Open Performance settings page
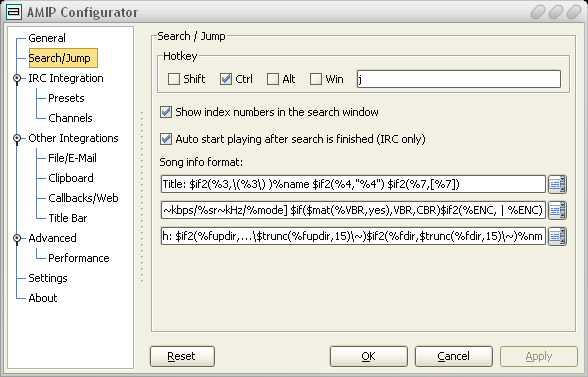Image resolution: width=588 pixels, height=377 pixels. [x=79, y=258]
